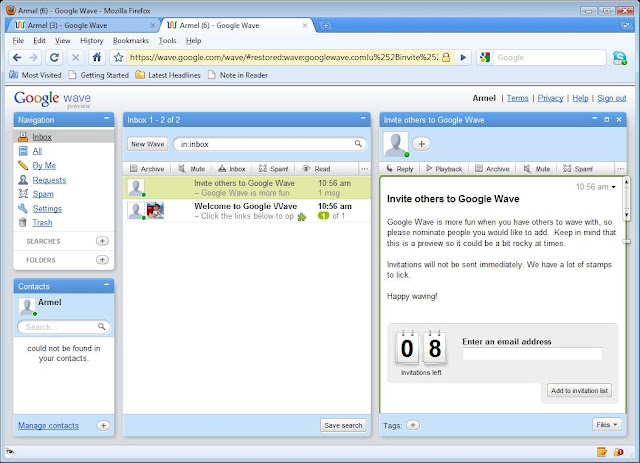Click the Save search button
The width and height of the screenshot is (640, 463).
pos(343,425)
